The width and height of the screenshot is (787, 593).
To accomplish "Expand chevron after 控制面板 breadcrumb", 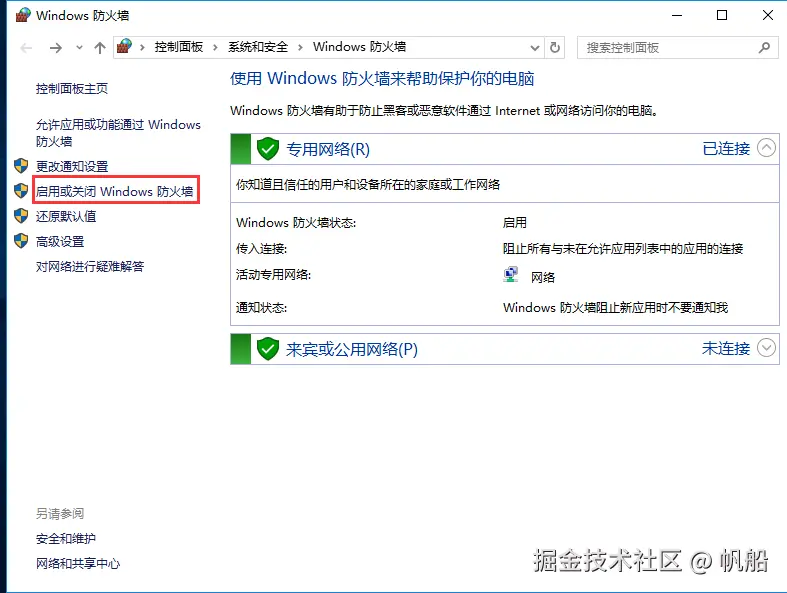I will pyautogui.click(x=215, y=47).
